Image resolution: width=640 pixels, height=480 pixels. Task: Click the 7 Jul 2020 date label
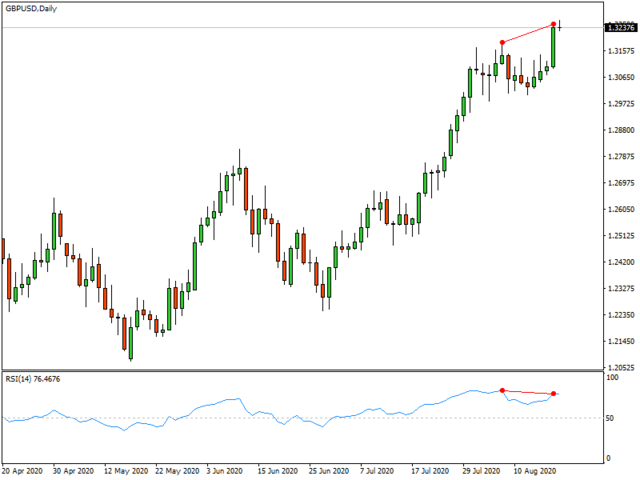tap(377, 471)
